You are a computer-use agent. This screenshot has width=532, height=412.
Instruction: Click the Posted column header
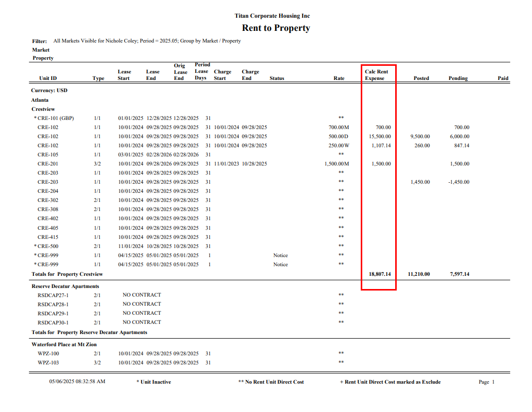pyautogui.click(x=421, y=78)
